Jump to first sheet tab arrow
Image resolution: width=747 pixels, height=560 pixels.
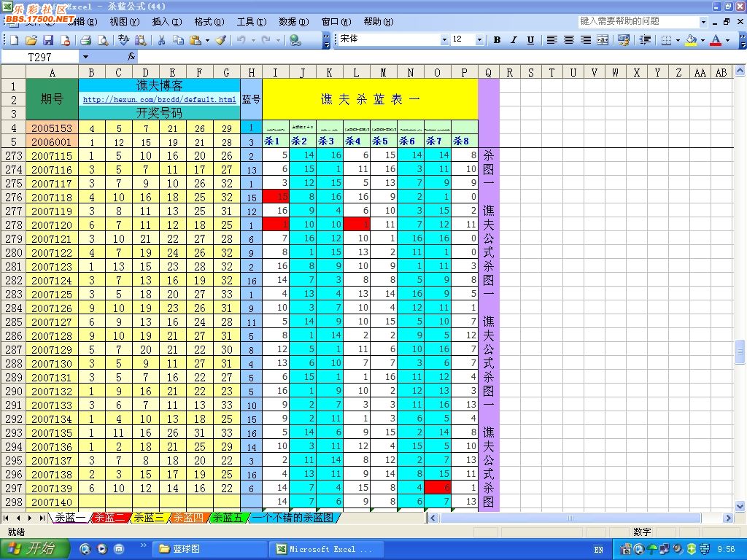pos(6,518)
